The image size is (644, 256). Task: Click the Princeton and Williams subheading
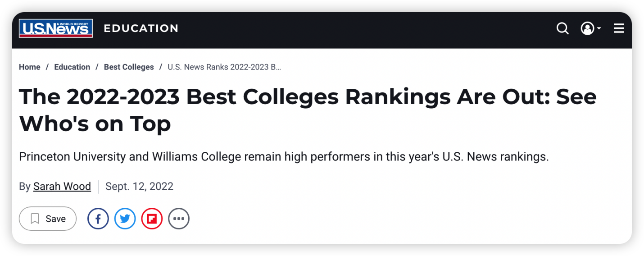coord(284,157)
